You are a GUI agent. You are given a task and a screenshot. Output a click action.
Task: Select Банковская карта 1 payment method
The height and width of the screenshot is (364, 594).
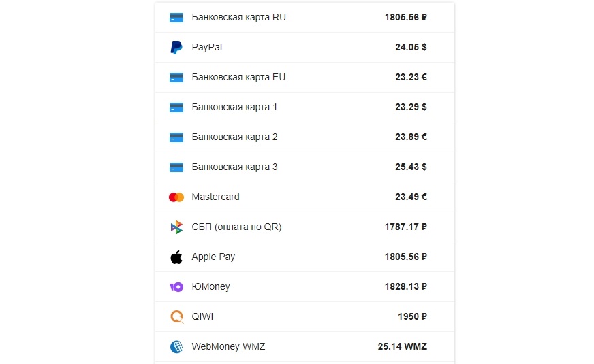[x=234, y=107]
